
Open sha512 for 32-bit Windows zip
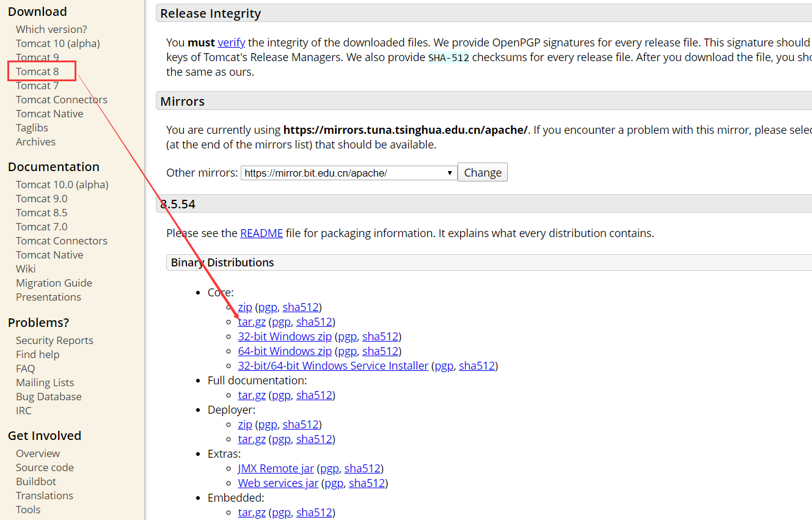(380, 337)
